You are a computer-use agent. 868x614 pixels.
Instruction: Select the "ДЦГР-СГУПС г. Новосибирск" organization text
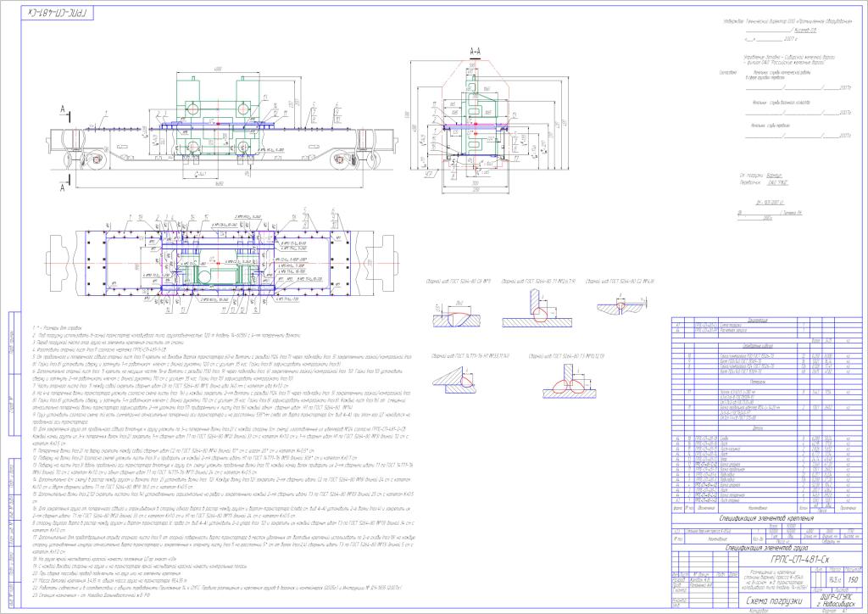click(835, 601)
